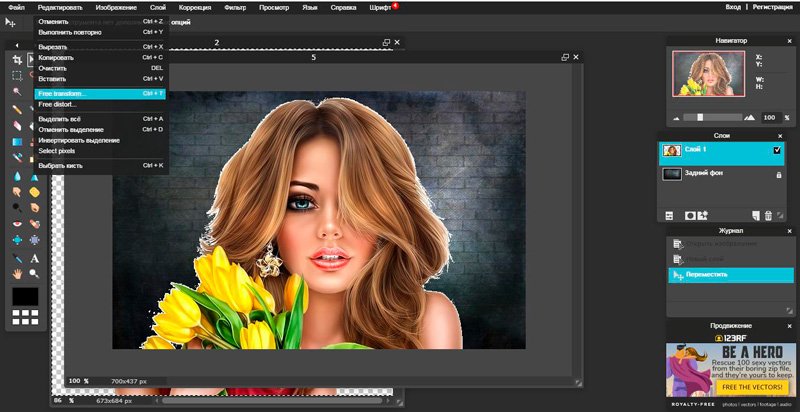This screenshot has width=800, height=412.
Task: Select the Crop tool in toolbox
Action: (17, 59)
